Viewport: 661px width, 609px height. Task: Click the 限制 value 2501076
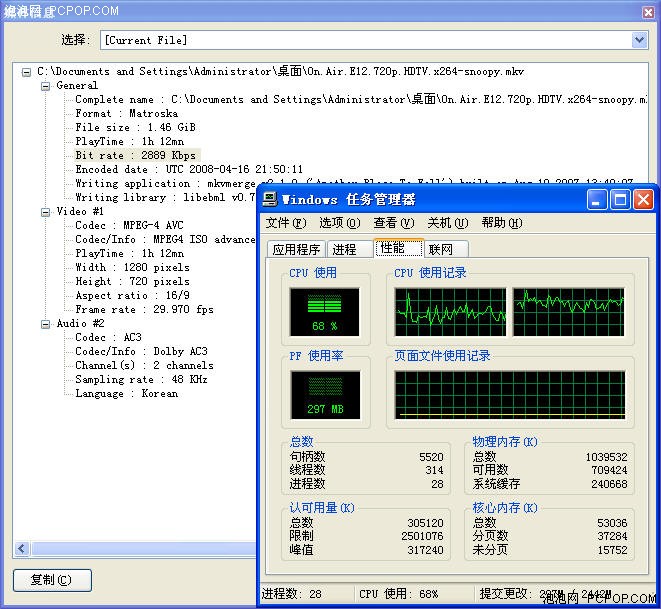coord(422,536)
